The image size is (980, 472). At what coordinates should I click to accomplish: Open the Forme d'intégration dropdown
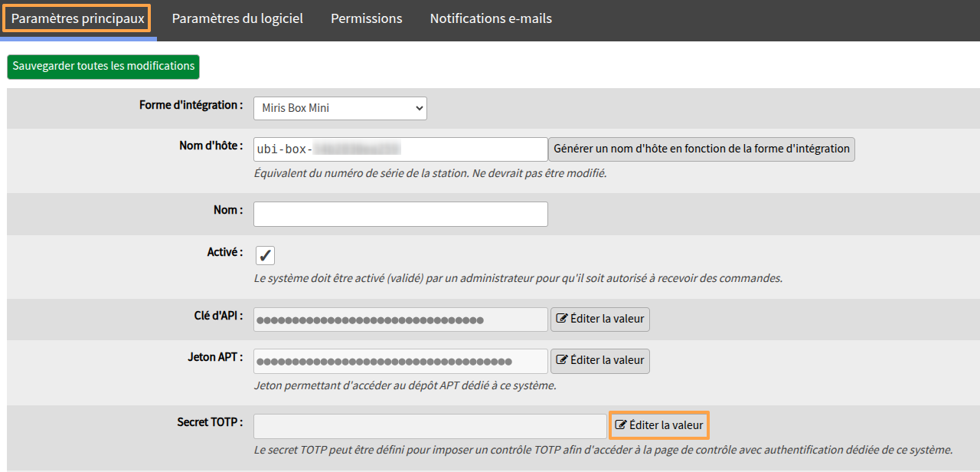pos(340,108)
